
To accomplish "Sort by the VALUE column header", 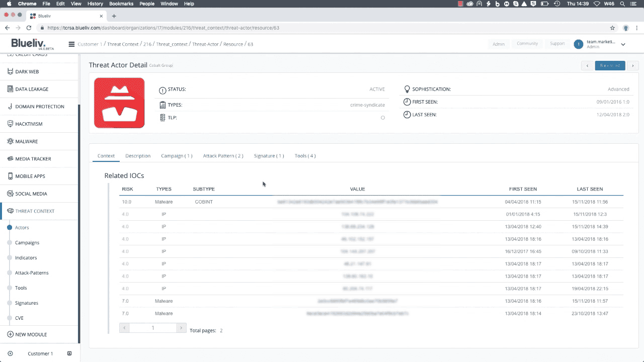I will point(357,189).
